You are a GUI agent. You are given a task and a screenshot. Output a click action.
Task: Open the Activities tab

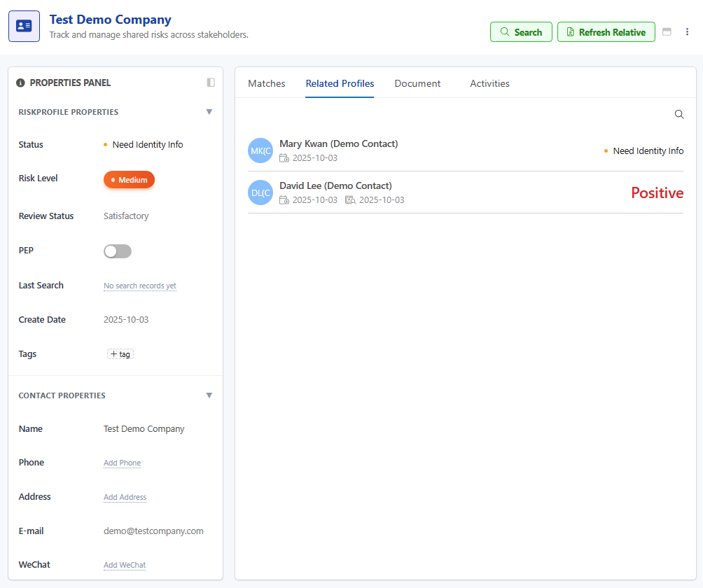tap(489, 83)
